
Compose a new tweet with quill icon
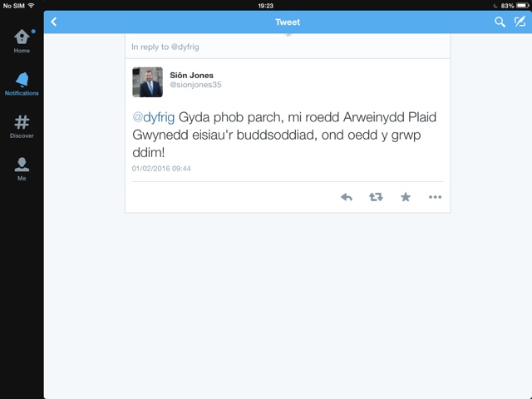point(520,22)
